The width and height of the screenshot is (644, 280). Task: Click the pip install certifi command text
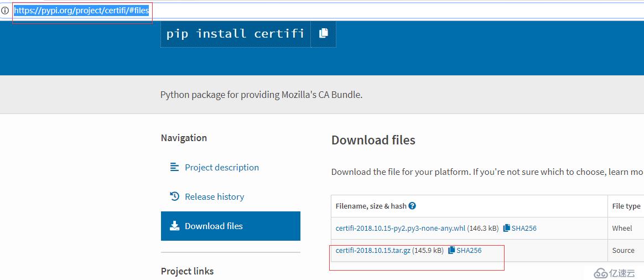[x=235, y=33]
